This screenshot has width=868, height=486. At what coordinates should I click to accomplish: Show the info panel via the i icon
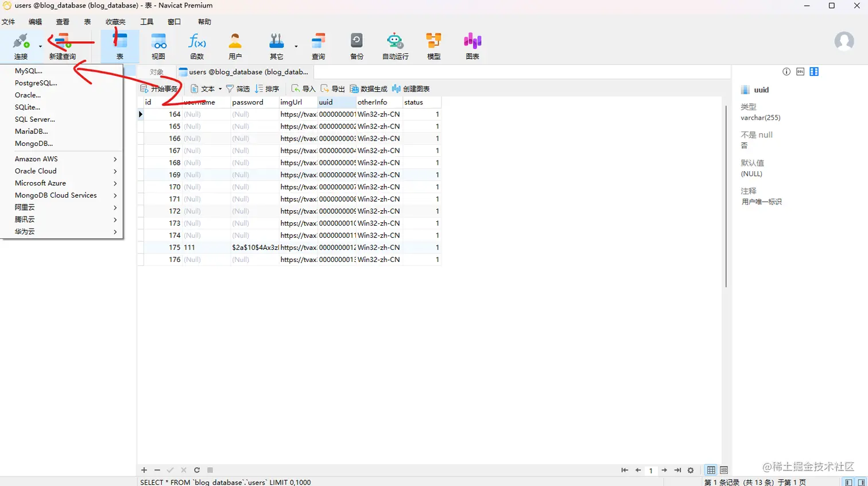pos(786,72)
